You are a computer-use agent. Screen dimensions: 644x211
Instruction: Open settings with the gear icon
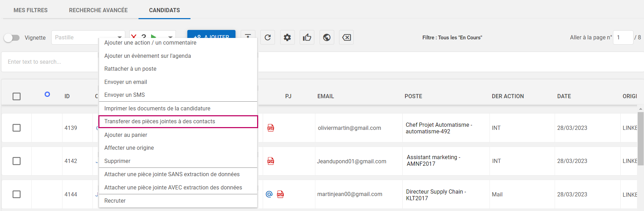coord(287,38)
